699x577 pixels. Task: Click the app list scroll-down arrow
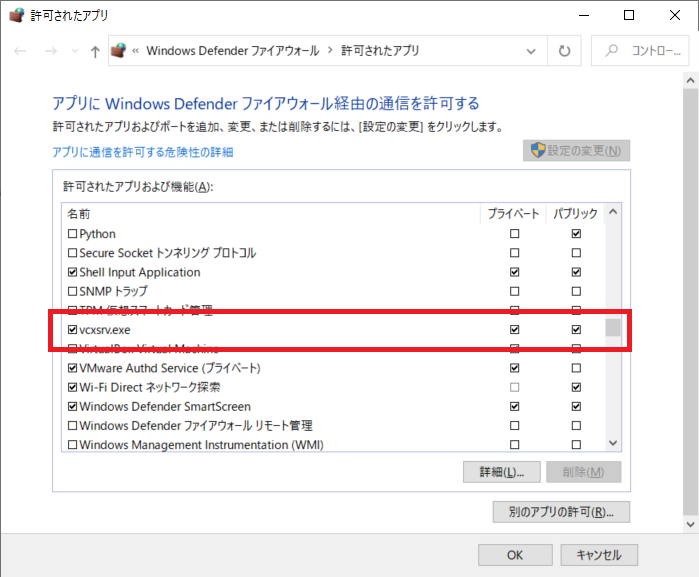[x=613, y=443]
